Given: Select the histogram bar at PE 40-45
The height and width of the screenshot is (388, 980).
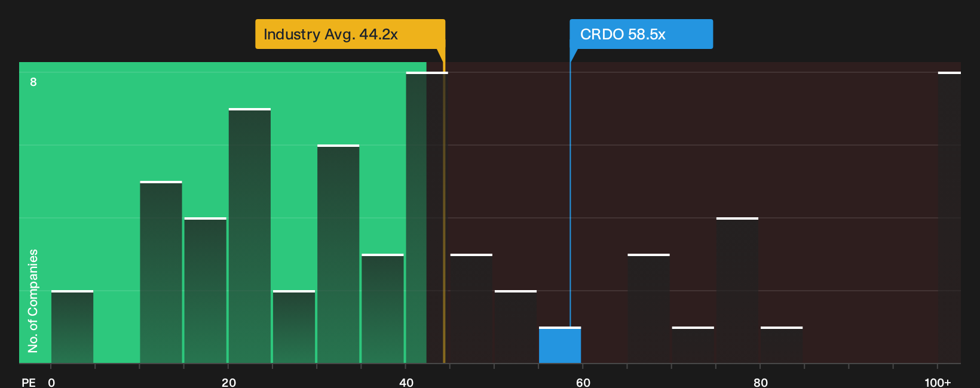Looking at the screenshot, I should click(427, 217).
